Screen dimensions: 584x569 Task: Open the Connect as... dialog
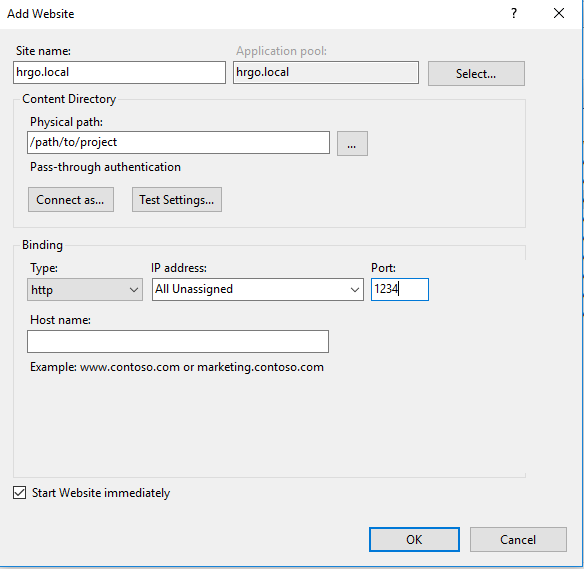[x=71, y=200]
